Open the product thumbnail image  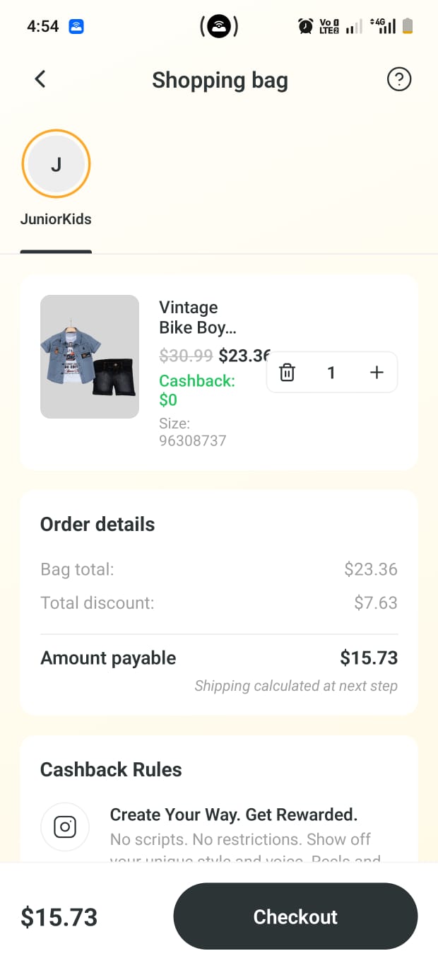click(90, 356)
